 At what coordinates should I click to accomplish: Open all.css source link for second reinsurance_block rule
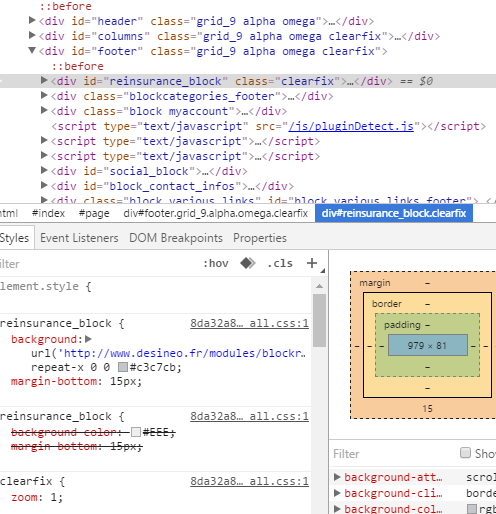click(249, 416)
